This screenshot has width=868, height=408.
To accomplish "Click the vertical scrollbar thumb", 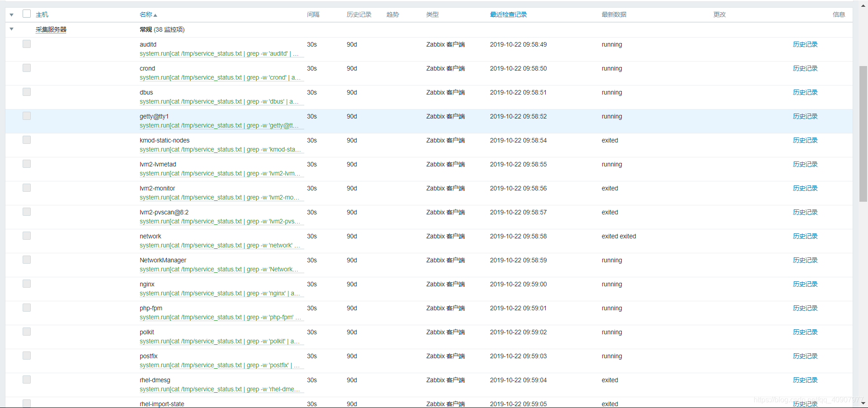I will [863, 133].
